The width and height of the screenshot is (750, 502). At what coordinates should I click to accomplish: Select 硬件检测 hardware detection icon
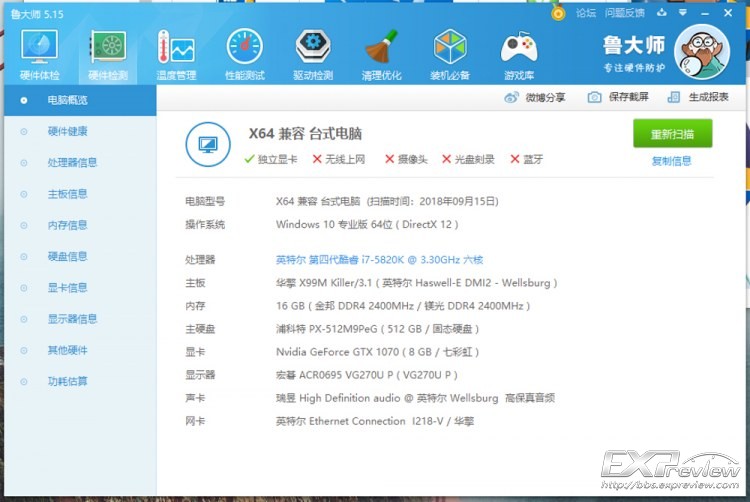coord(108,54)
